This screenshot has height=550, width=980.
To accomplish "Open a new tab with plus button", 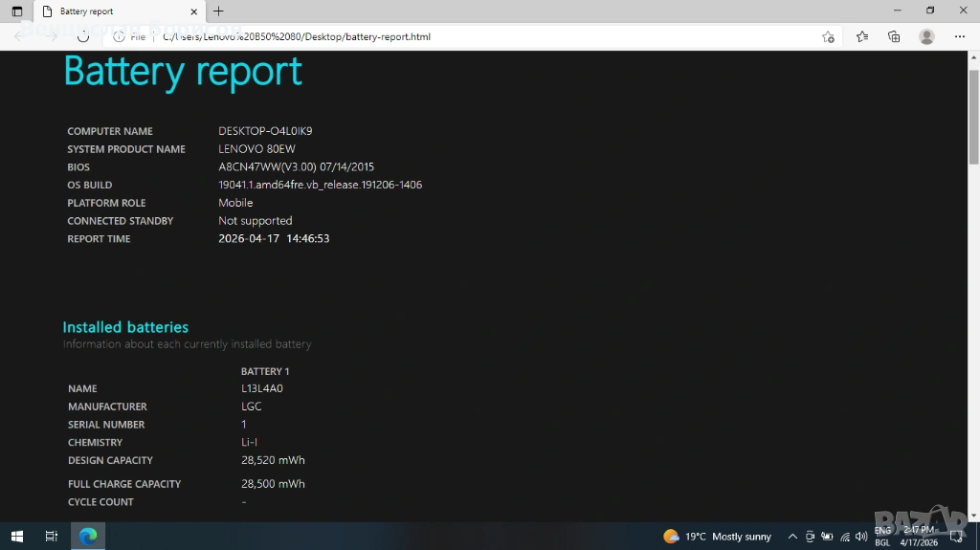I will tap(218, 11).
